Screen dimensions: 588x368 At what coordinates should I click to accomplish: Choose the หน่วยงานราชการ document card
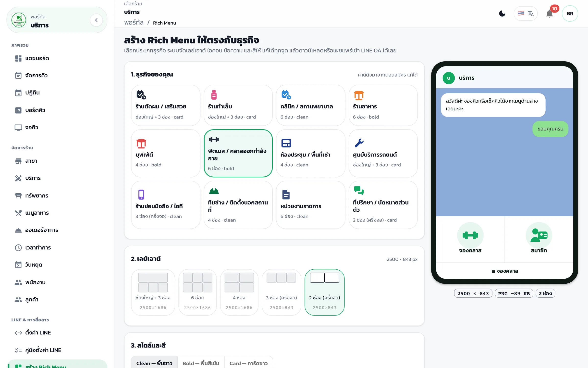click(x=311, y=205)
